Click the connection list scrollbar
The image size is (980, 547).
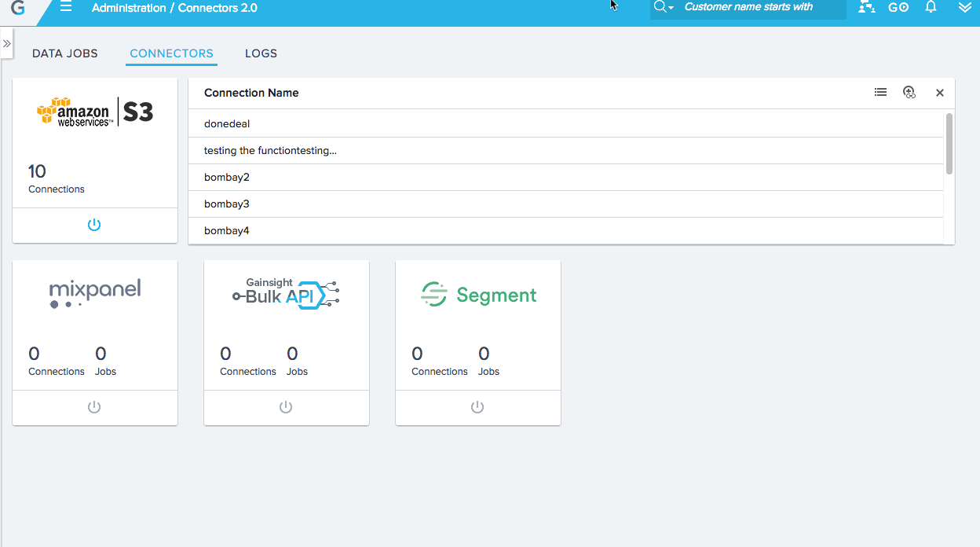pos(949,144)
